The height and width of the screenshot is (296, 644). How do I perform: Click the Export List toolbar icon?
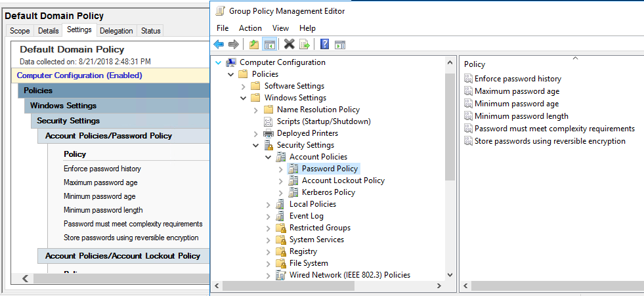coord(305,44)
